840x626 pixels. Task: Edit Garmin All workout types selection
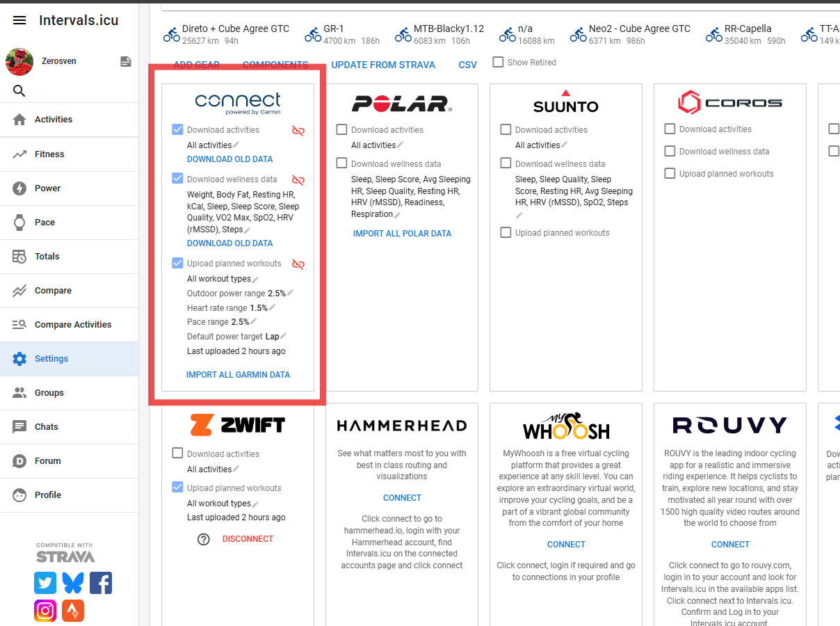[255, 280]
